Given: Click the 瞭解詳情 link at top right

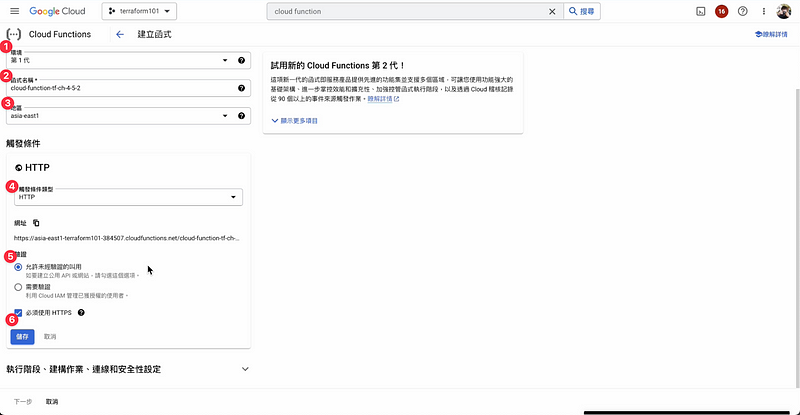Looking at the screenshot, I should (771, 34).
